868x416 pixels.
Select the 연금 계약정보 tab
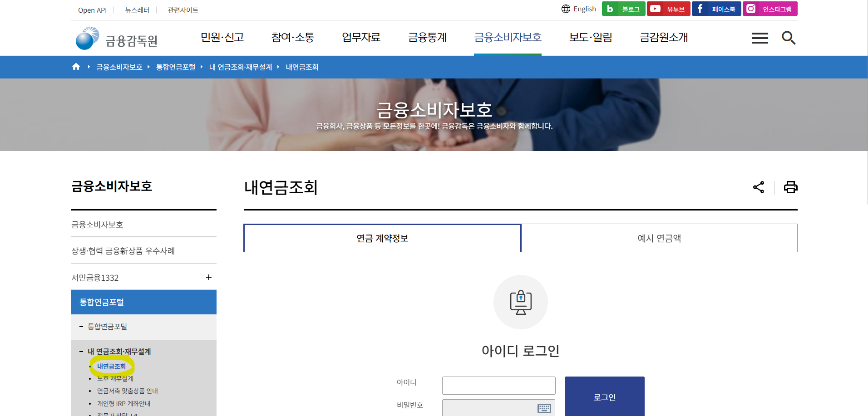pos(382,238)
